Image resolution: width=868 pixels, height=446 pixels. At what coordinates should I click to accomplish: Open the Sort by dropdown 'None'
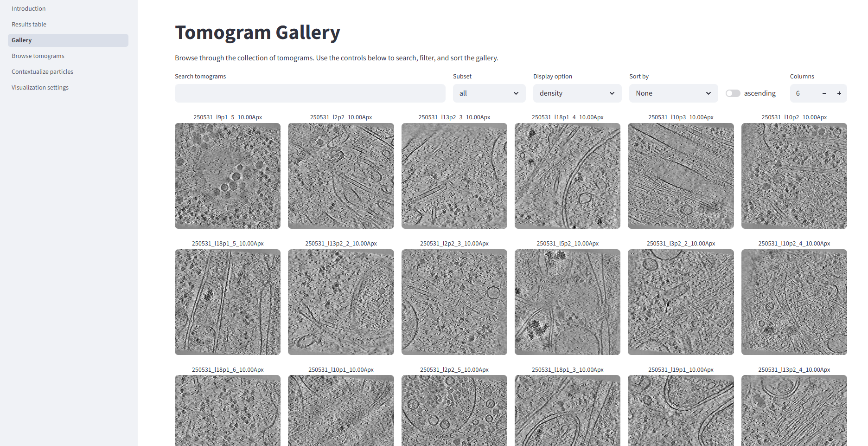(x=673, y=93)
